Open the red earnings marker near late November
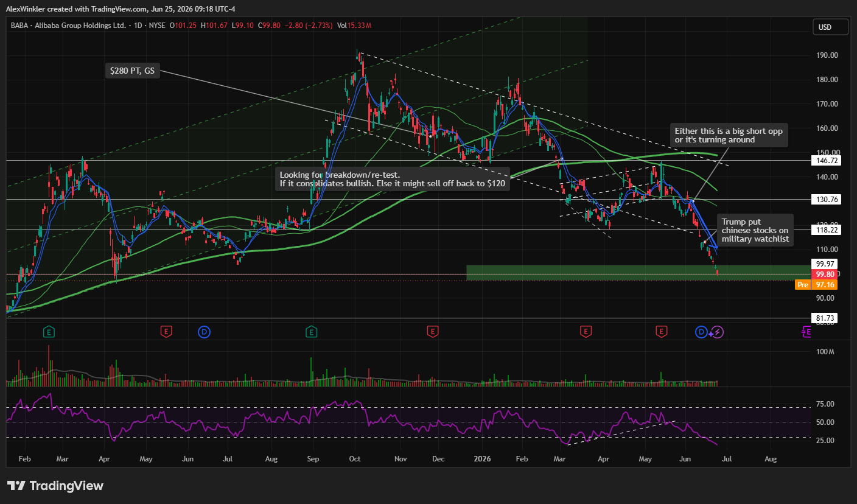This screenshot has height=504, width=857. pos(432,332)
